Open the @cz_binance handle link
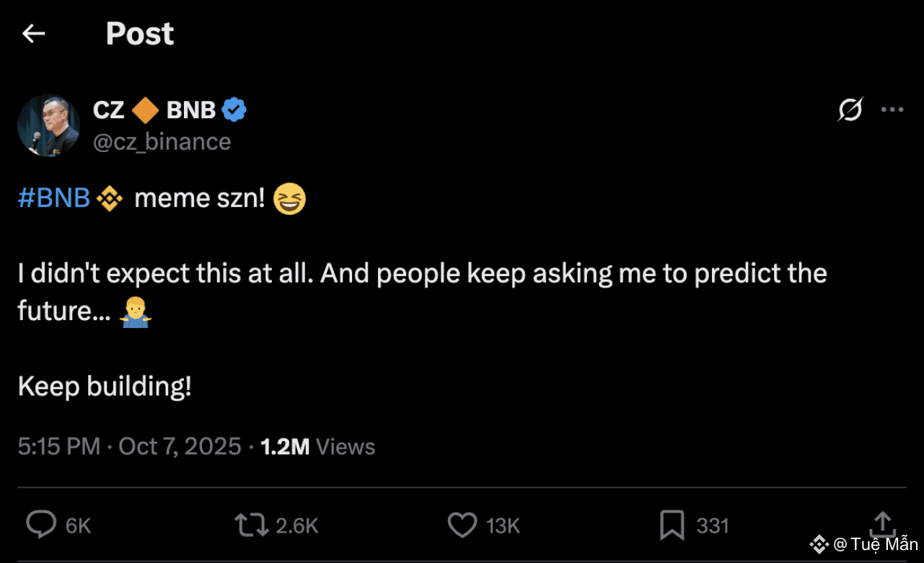 (162, 141)
